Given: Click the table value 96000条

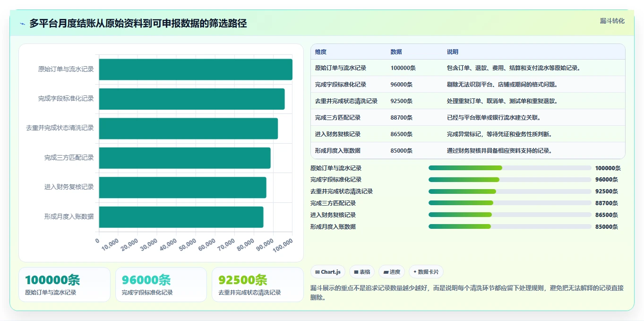Looking at the screenshot, I should pyautogui.click(x=402, y=85).
